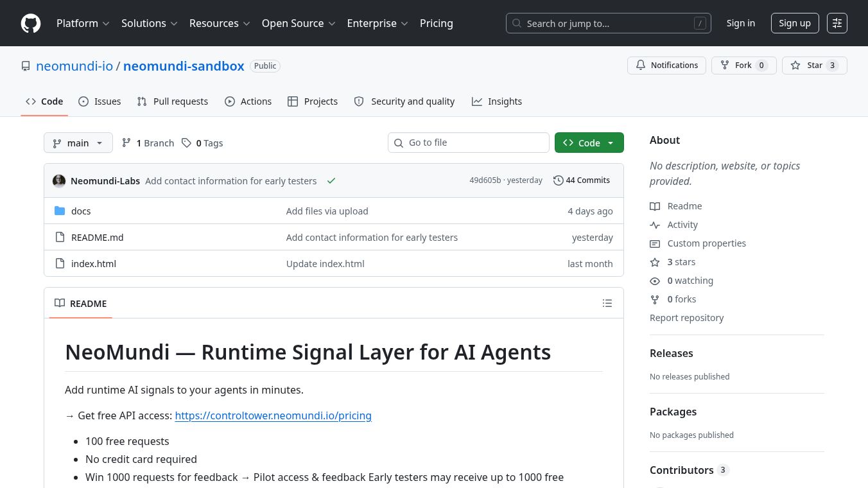Focus the Search or jump to field
The height and width of the screenshot is (488, 868).
[609, 23]
